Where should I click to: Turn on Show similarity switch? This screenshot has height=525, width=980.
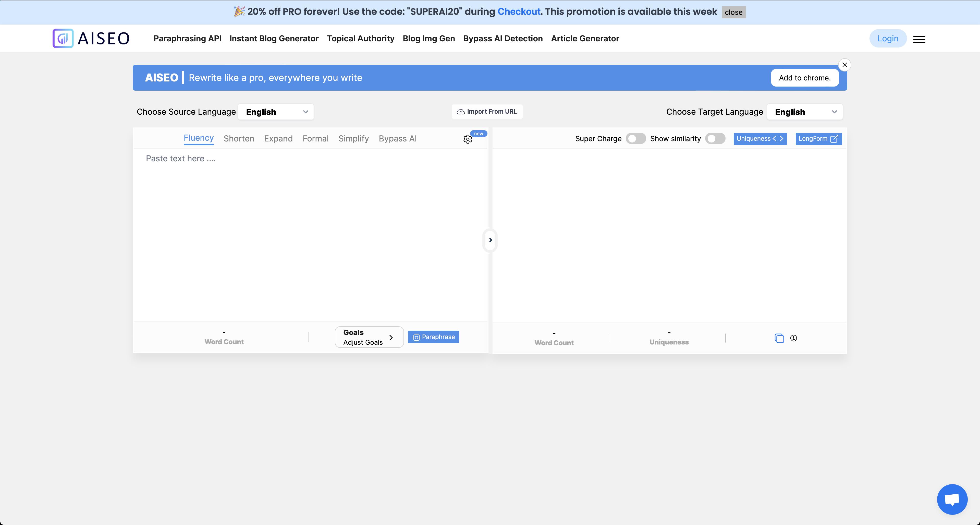[x=715, y=139]
